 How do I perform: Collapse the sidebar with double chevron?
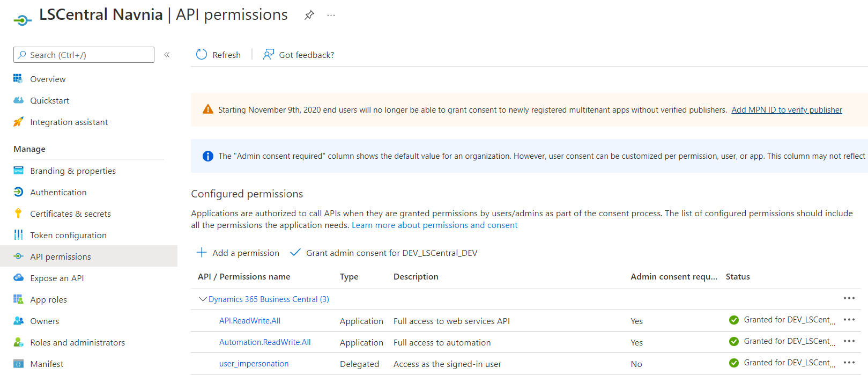(x=167, y=55)
